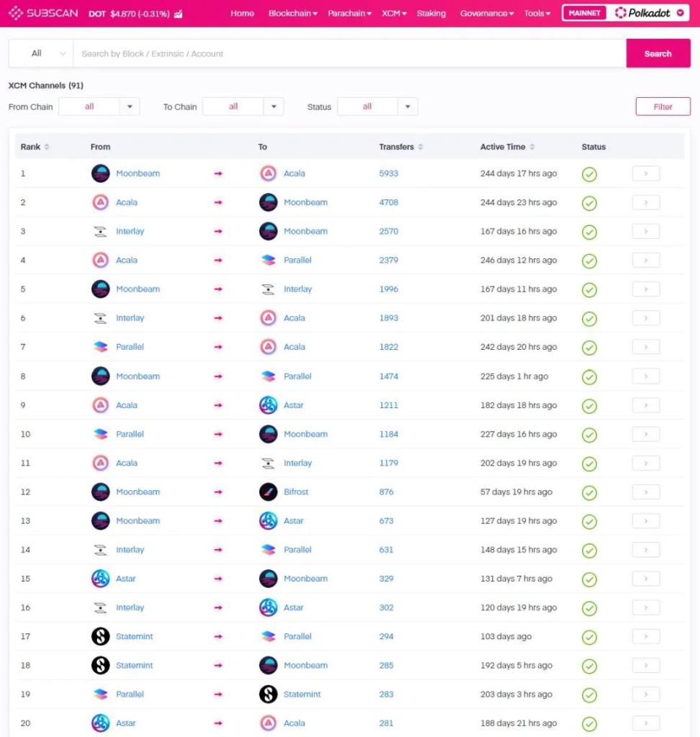Open Astar link in rank 13 row
Viewport: 700px width, 737px height.
click(x=294, y=521)
